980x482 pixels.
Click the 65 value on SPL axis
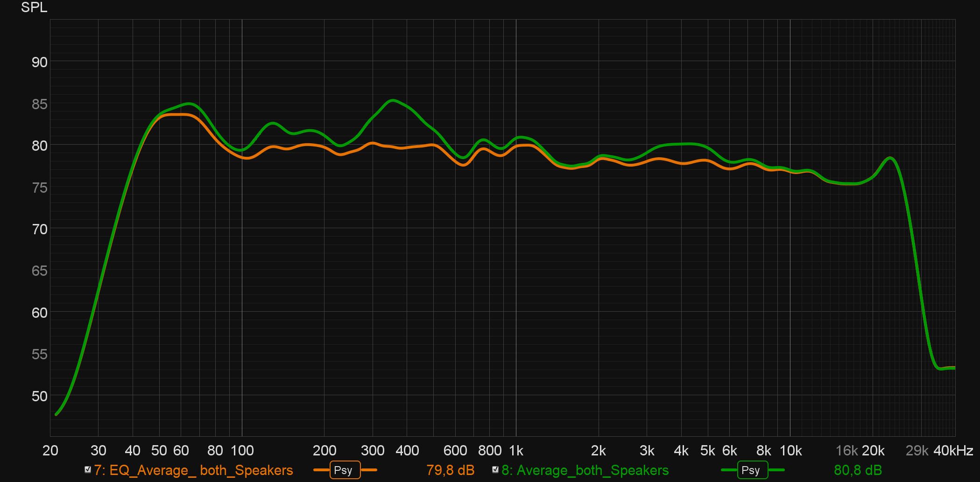click(x=40, y=271)
